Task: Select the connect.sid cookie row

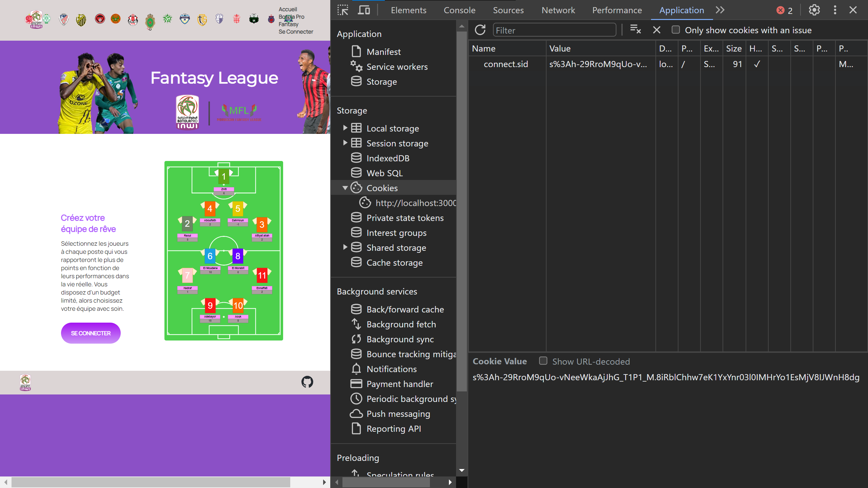Action: (506, 64)
